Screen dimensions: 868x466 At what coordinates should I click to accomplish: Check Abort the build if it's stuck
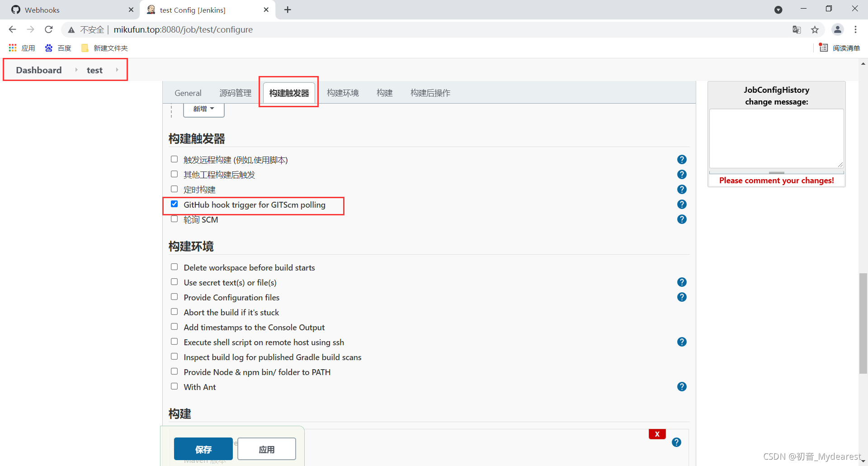pyautogui.click(x=174, y=312)
